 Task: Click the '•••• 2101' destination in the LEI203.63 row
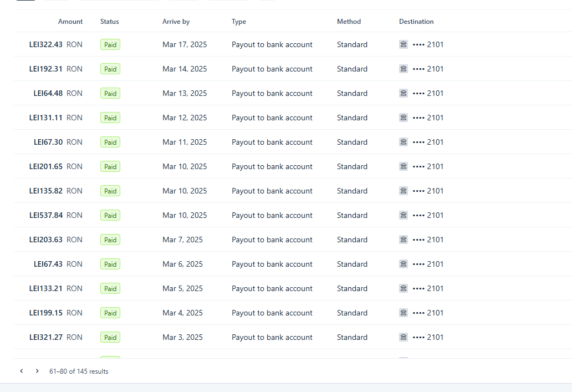(x=428, y=240)
